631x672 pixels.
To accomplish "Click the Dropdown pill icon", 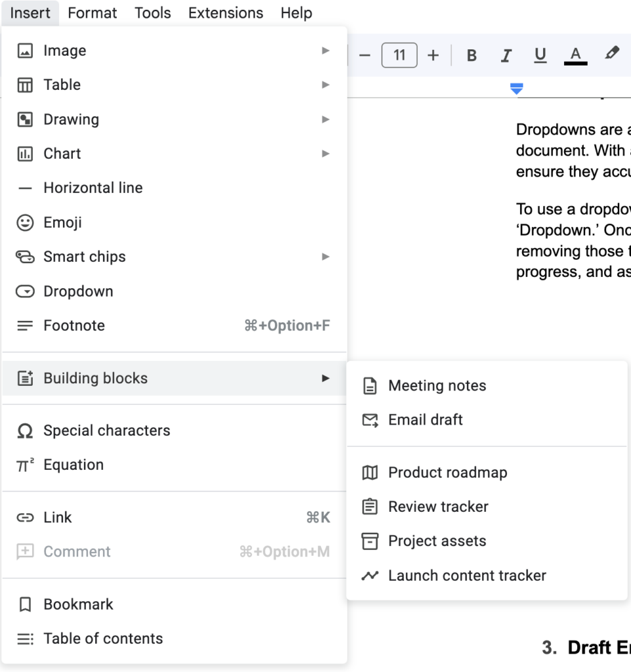I will tap(24, 291).
